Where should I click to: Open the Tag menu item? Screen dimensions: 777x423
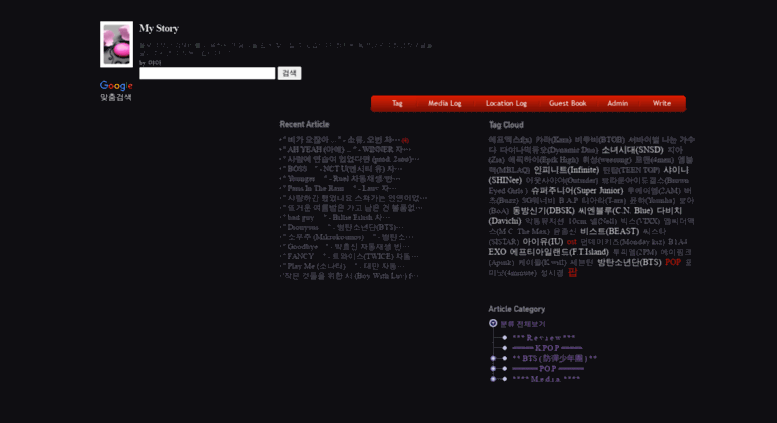pos(397,103)
